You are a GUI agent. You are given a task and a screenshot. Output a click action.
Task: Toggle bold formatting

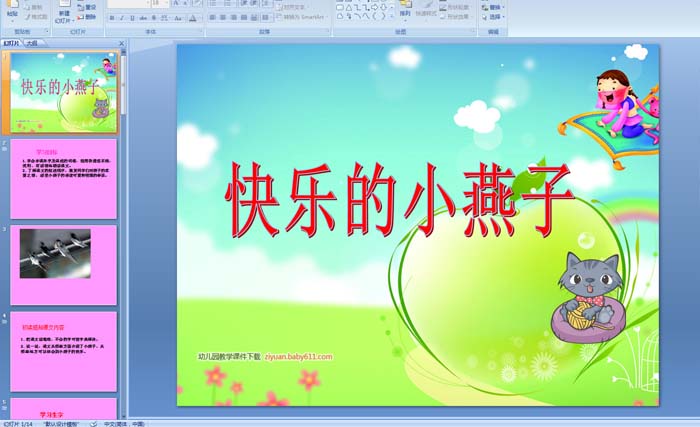112,18
